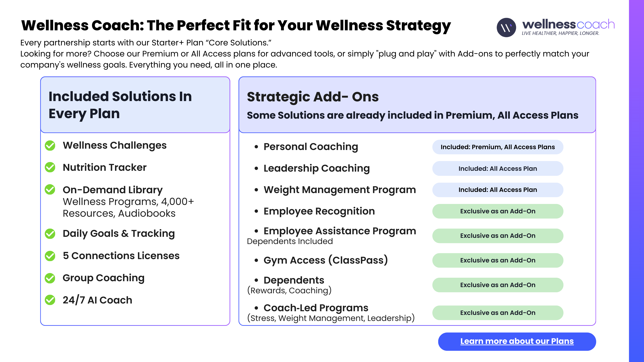Click the green checkmark beside Nutrition Tracker
644x362 pixels.
[50, 167]
